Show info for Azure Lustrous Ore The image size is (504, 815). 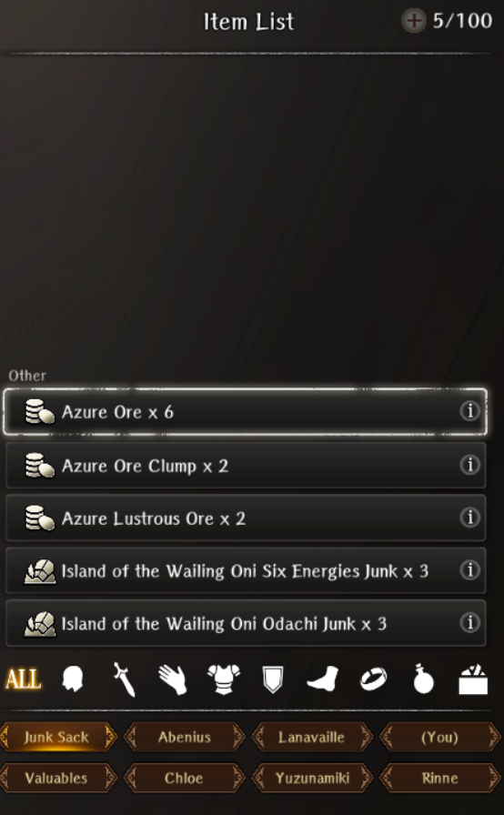[469, 518]
